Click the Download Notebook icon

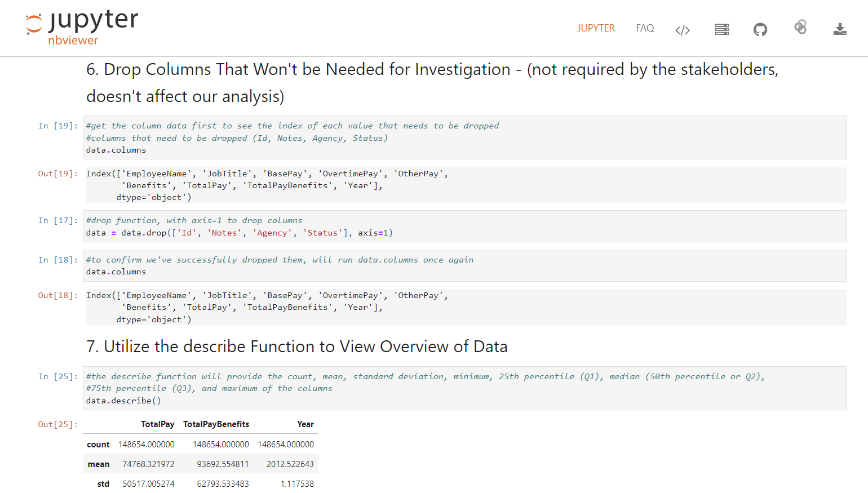point(840,29)
